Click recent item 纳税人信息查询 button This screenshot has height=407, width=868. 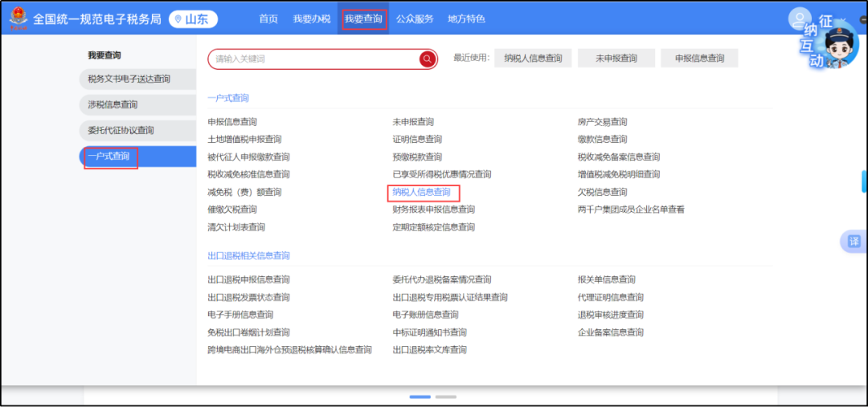click(x=533, y=58)
